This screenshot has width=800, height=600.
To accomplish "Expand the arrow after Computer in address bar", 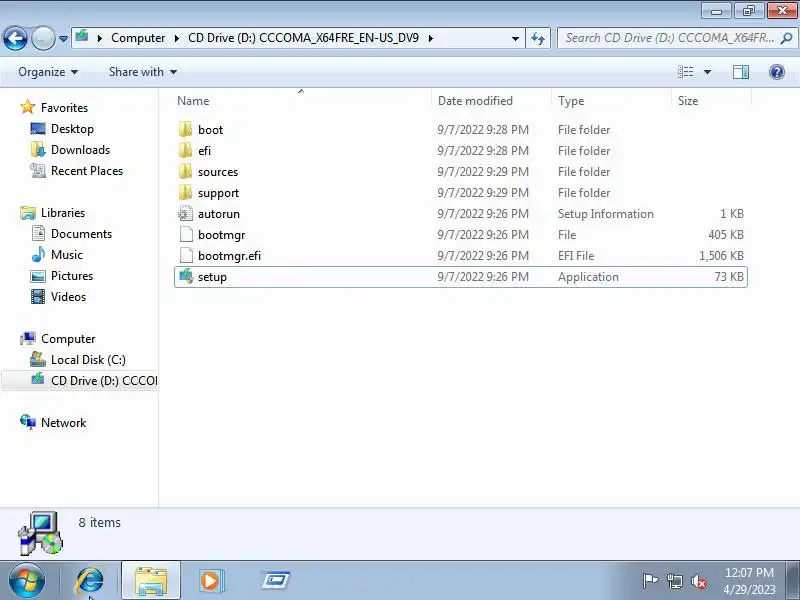I will point(177,38).
